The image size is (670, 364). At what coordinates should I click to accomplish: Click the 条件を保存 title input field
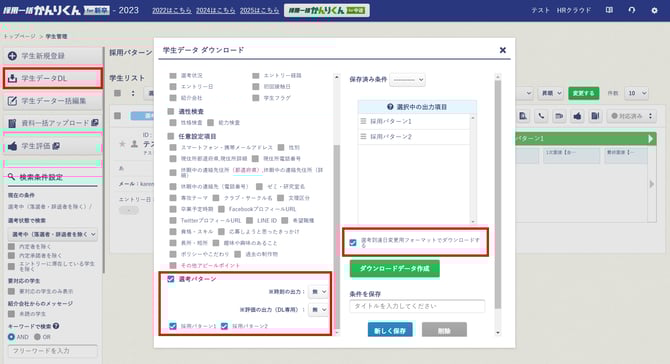pos(417,306)
